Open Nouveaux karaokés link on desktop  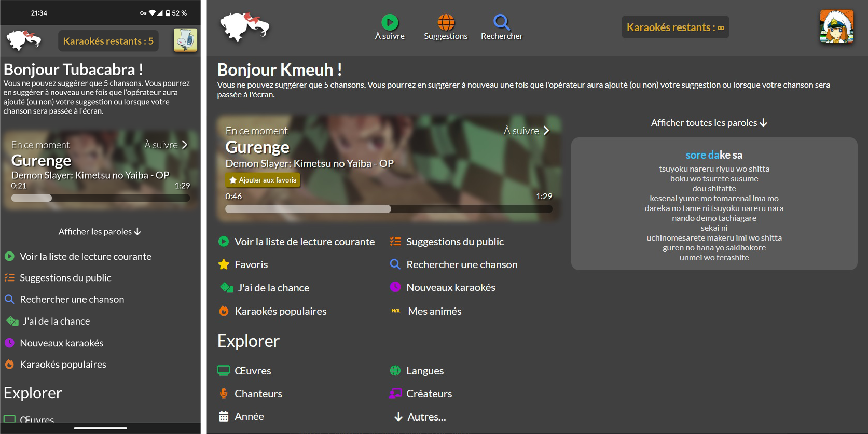click(x=443, y=287)
